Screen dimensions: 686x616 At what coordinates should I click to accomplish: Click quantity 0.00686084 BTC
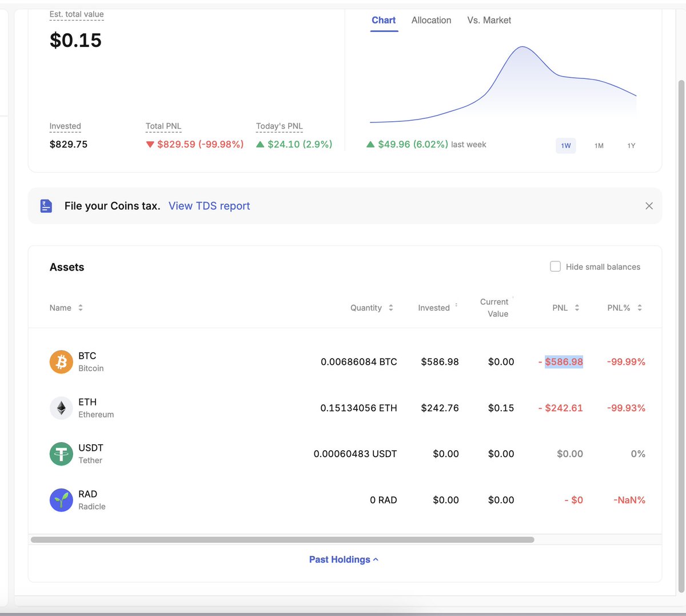(x=359, y=362)
